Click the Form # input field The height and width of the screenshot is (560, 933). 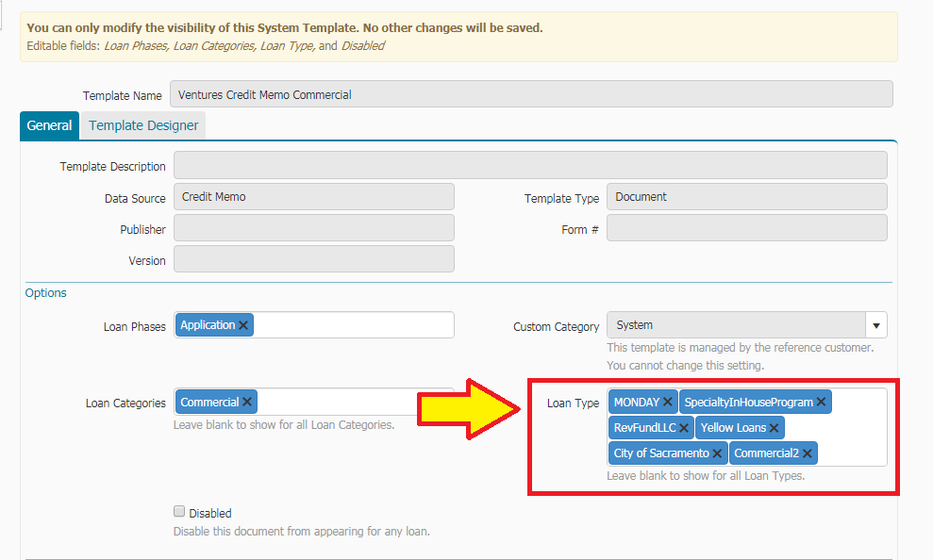click(x=746, y=227)
